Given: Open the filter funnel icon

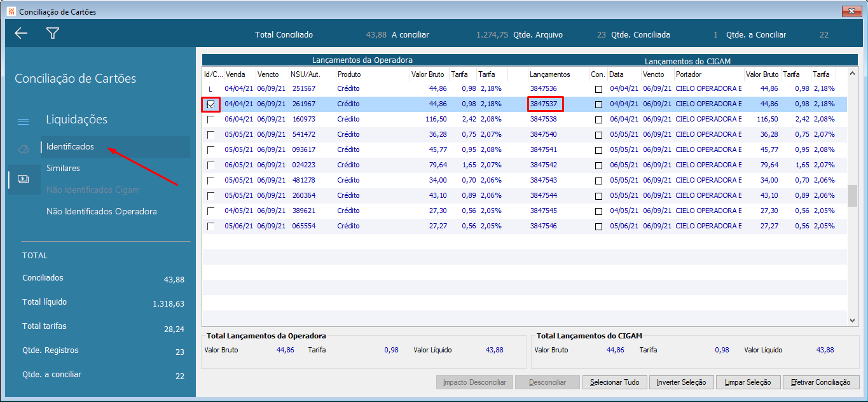Looking at the screenshot, I should pyautogui.click(x=53, y=34).
